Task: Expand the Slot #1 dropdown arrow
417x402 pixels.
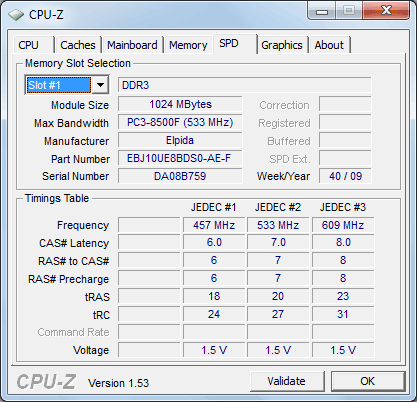Action: click(x=100, y=85)
